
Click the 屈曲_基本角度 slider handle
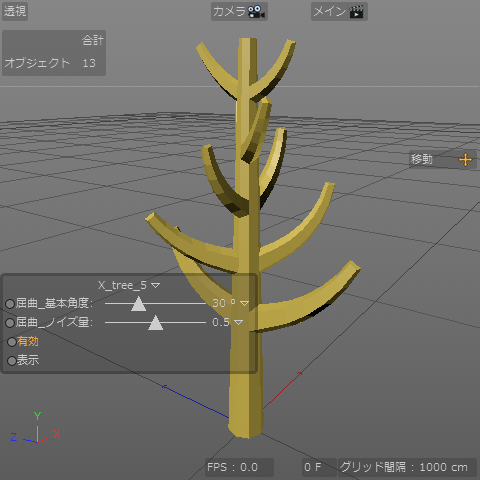click(138, 304)
